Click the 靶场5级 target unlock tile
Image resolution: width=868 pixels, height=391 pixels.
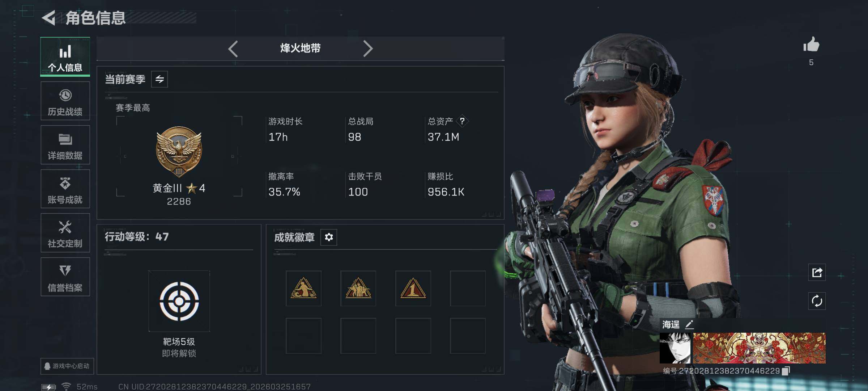[179, 301]
